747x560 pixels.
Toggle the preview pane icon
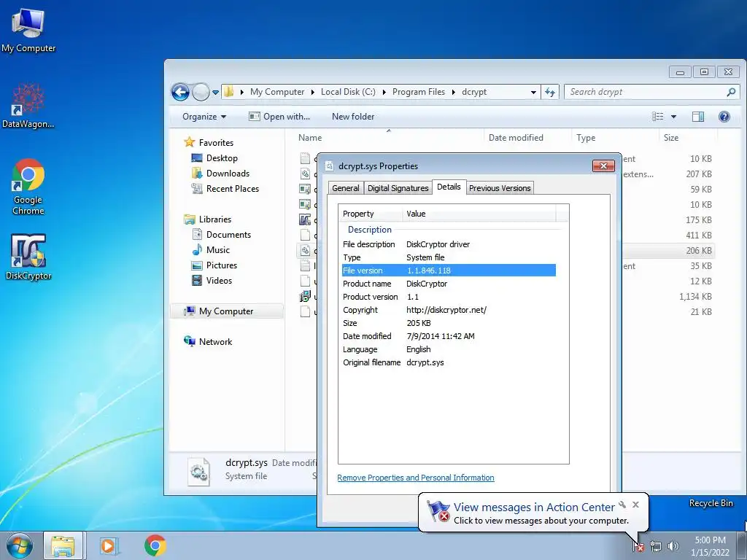click(698, 117)
